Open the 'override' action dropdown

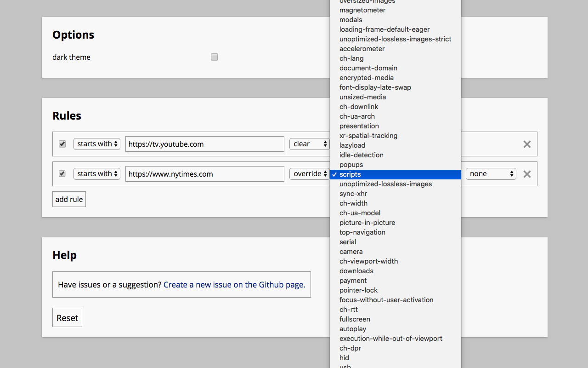309,173
